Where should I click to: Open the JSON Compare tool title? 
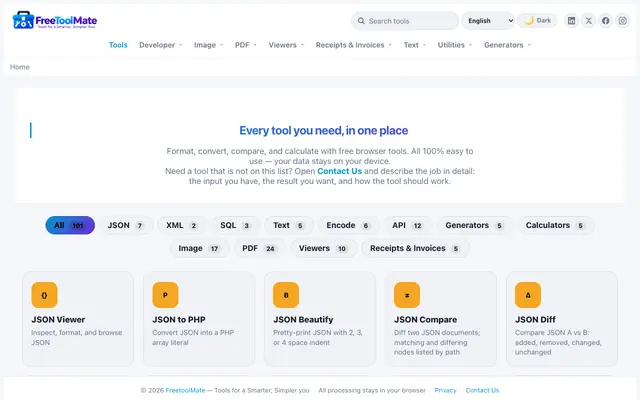pyautogui.click(x=425, y=320)
